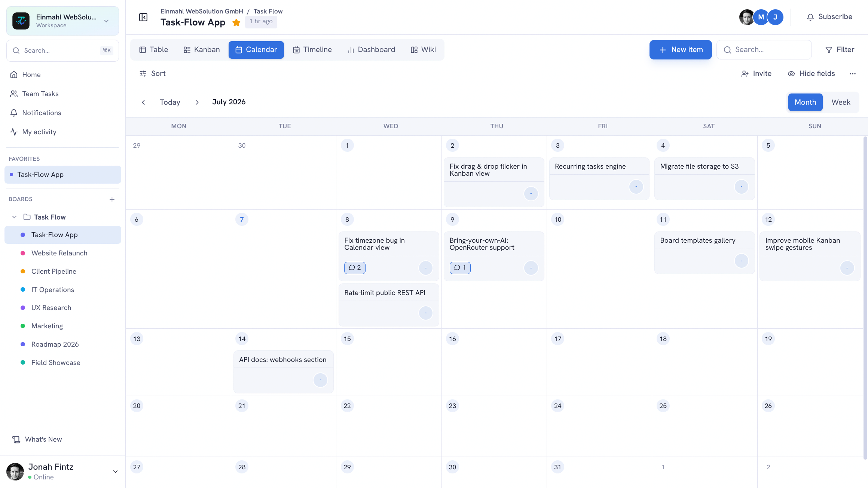This screenshot has width=868, height=488.
Task: Go to next month arrow
Action: (x=197, y=102)
